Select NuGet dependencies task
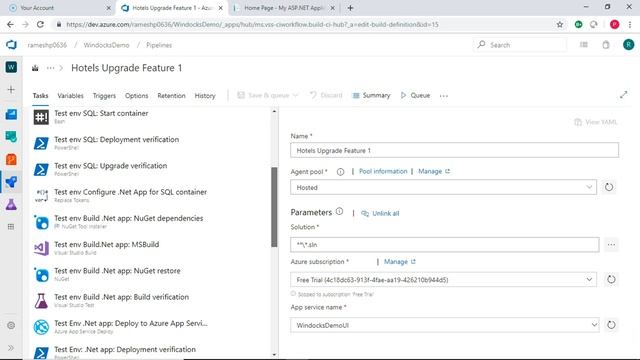The height and width of the screenshot is (360, 640). tap(151, 222)
